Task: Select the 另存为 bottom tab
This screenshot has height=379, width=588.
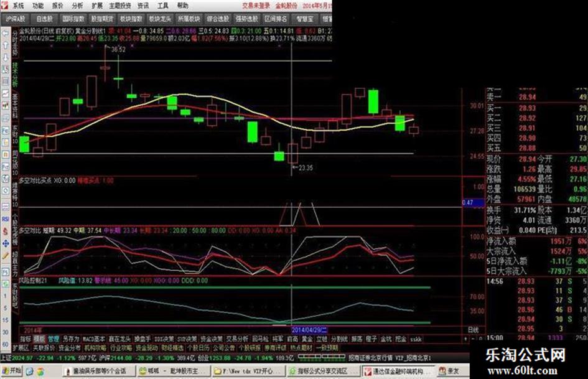Action: [71, 339]
